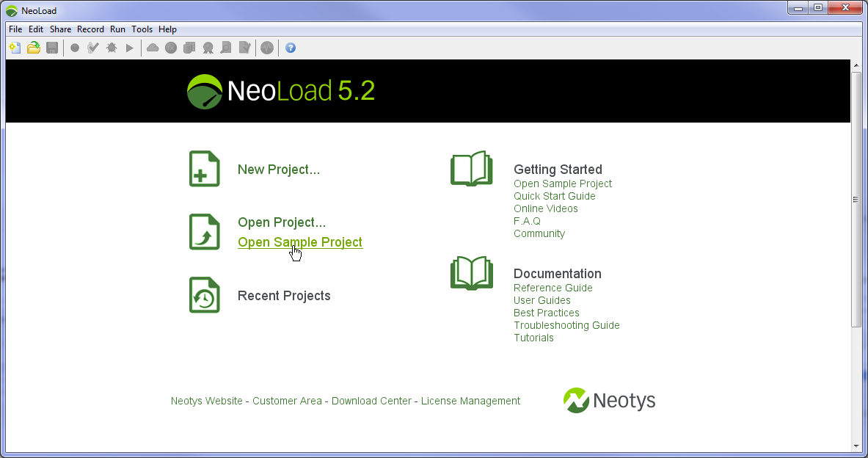This screenshot has height=458, width=868.
Task: Click the Neotys logo
Action: coord(609,401)
